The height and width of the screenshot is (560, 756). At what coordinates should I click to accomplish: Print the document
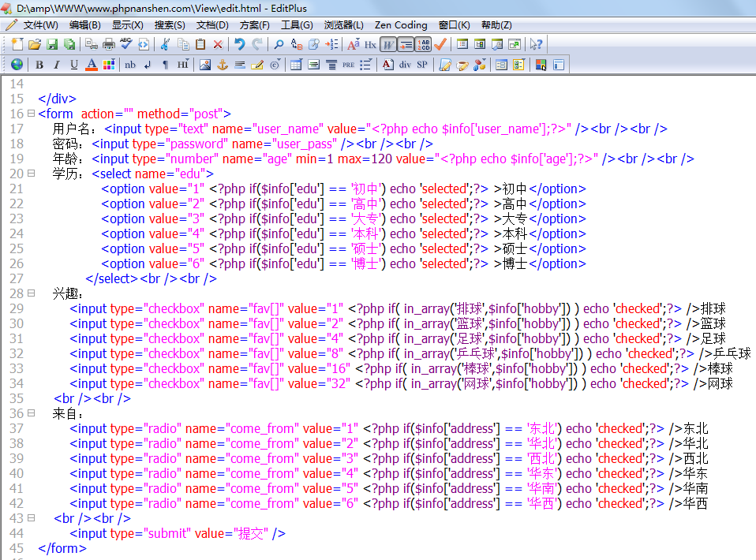(109, 44)
